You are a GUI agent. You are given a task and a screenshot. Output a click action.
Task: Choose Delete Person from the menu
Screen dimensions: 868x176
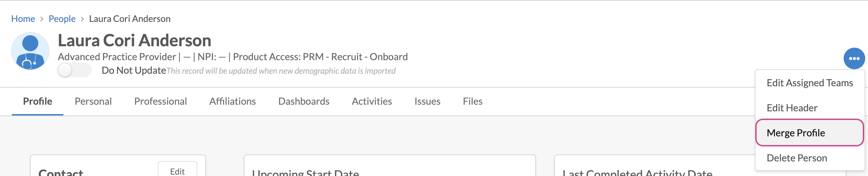(x=797, y=158)
